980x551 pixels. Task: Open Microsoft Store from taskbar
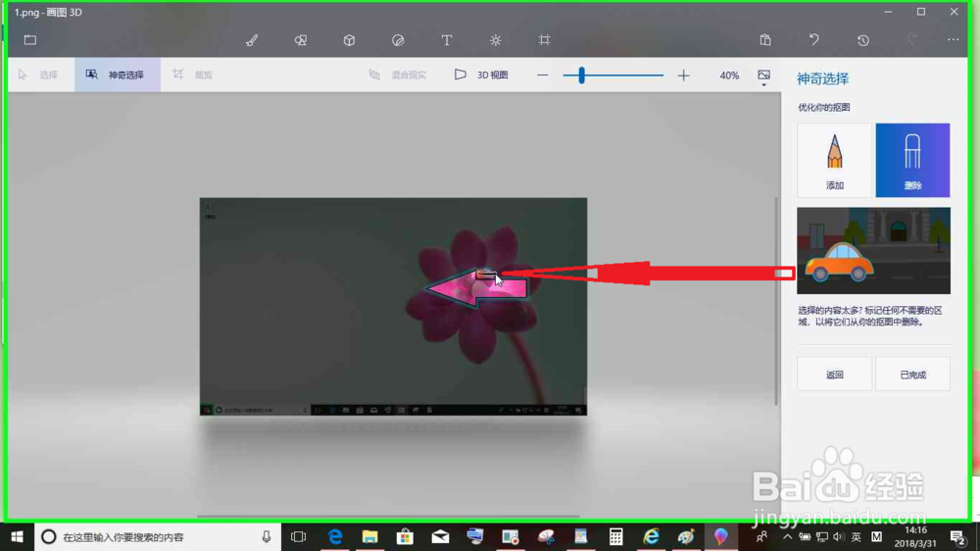[405, 536]
